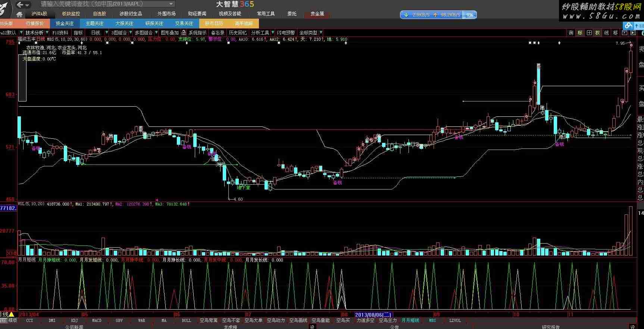Click the 图形叠加 overlay button
Image resolution: width=644 pixels, height=329 pixels.
[170, 33]
